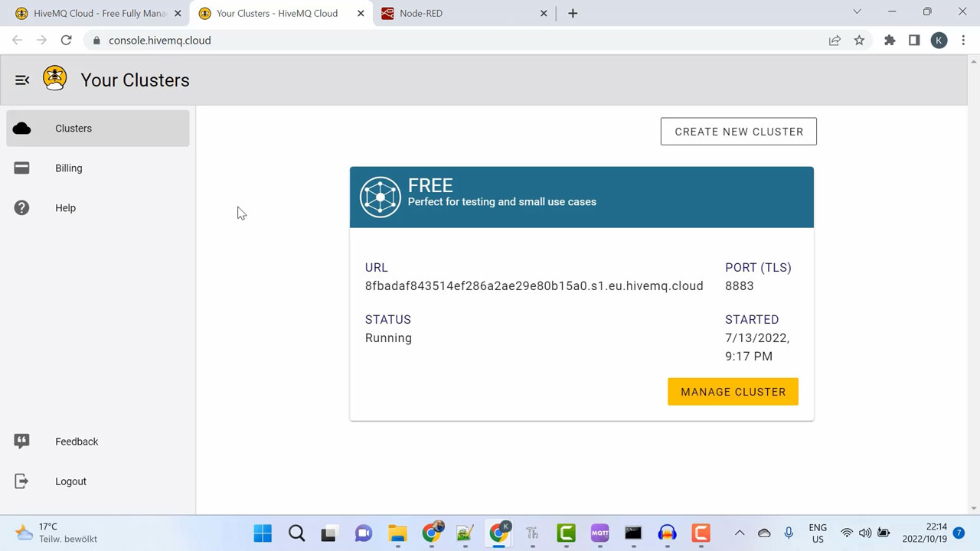The height and width of the screenshot is (551, 980).
Task: Click the Billing card icon in sidebar
Action: [x=22, y=168]
